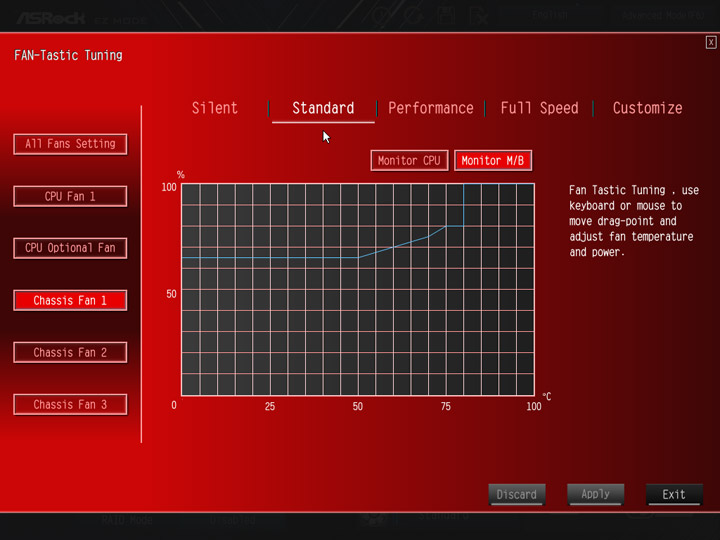This screenshot has width=720, height=540.
Task: Click the fan curve point at 50°C
Action: (x=358, y=258)
